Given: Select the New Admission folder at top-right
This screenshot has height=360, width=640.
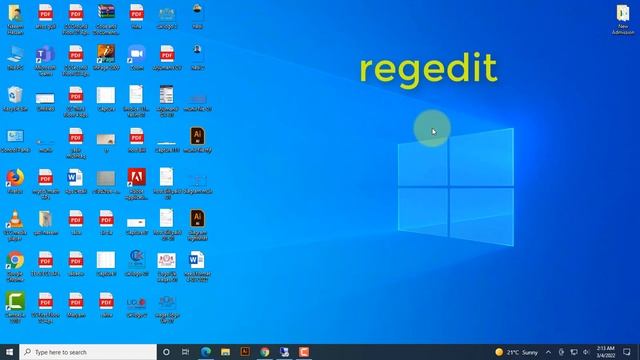Looking at the screenshot, I should click(x=623, y=19).
